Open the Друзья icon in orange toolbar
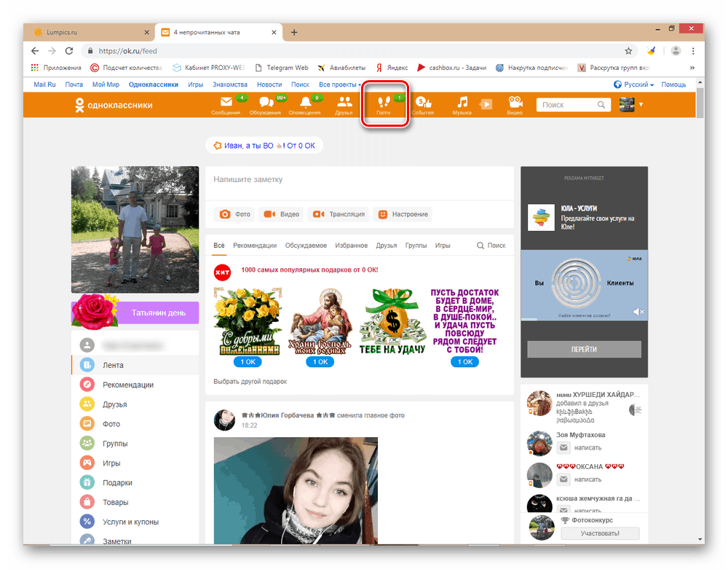 [x=344, y=105]
